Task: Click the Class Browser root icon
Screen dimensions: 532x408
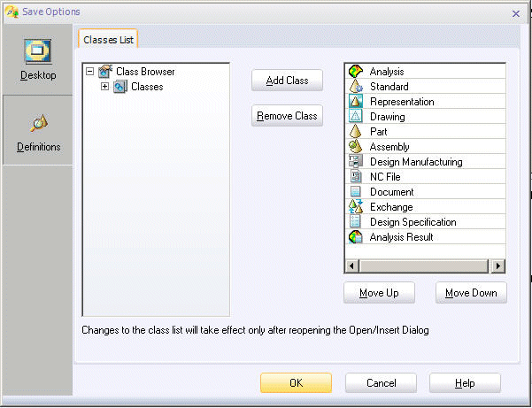Action: pos(105,72)
